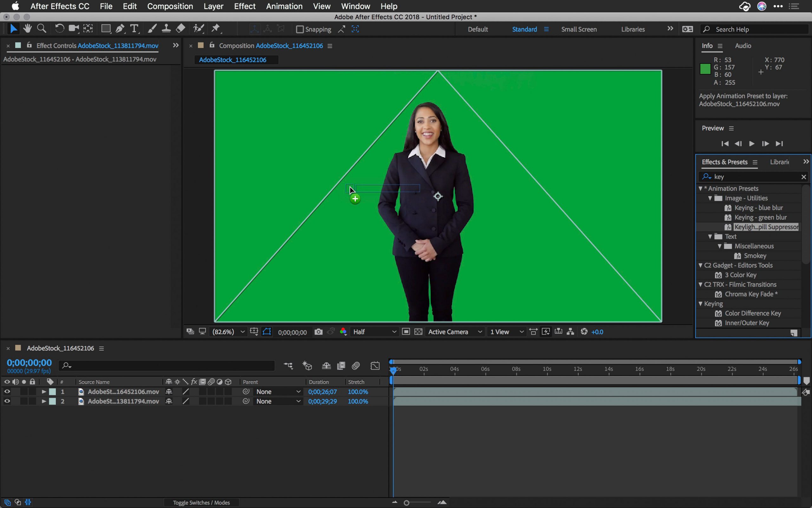Select the Rotation tool
This screenshot has width=812, height=508.
coord(59,29)
